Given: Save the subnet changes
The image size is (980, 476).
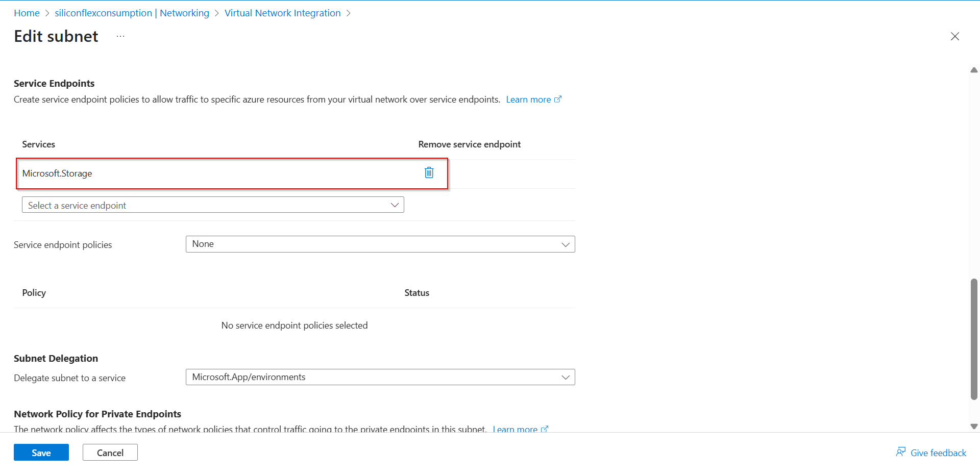Looking at the screenshot, I should point(41,452).
